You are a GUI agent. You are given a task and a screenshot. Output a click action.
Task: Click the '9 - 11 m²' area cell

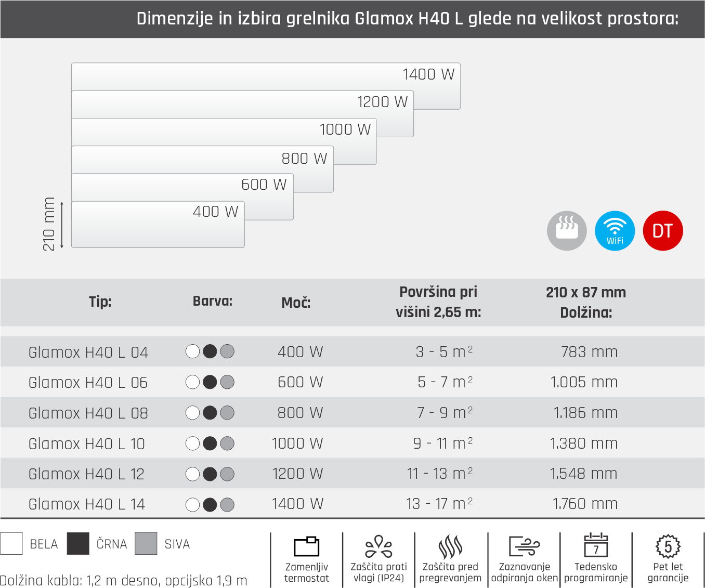pyautogui.click(x=443, y=443)
